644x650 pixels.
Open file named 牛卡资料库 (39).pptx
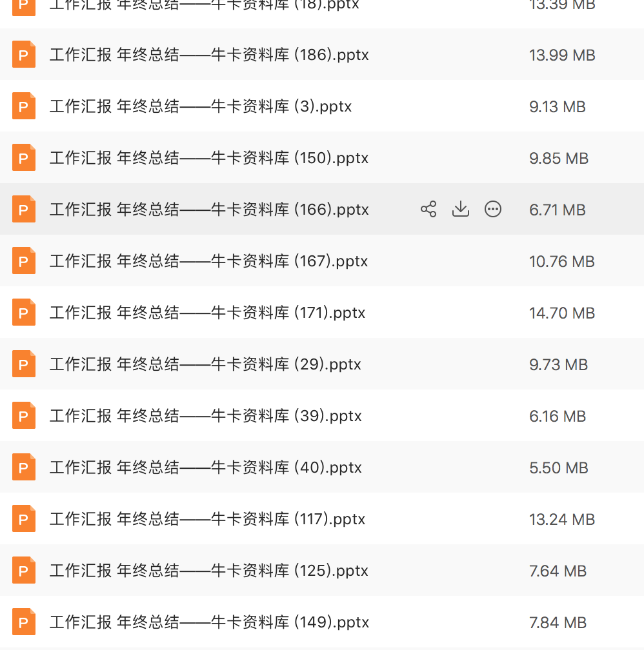[206, 416]
